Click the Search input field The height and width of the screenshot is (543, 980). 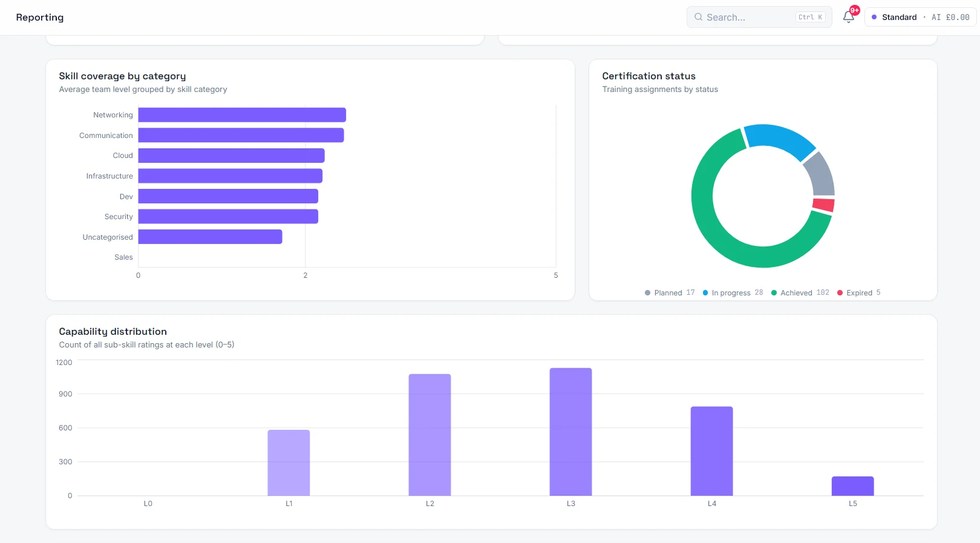pyautogui.click(x=759, y=17)
